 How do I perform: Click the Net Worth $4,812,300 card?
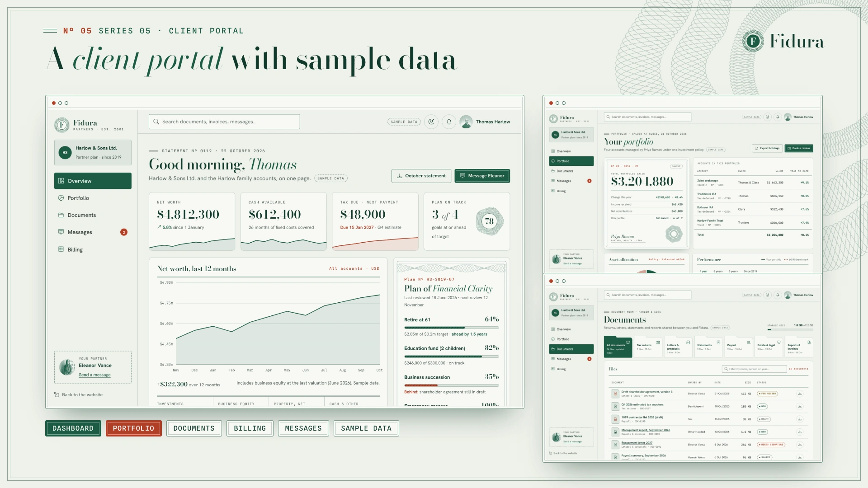tap(192, 221)
